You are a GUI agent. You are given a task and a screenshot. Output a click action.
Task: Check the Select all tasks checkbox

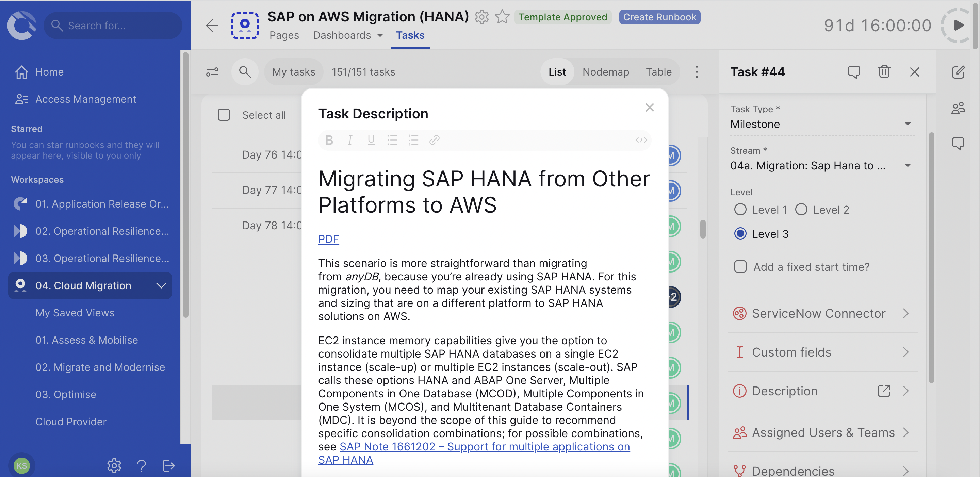[x=224, y=115]
